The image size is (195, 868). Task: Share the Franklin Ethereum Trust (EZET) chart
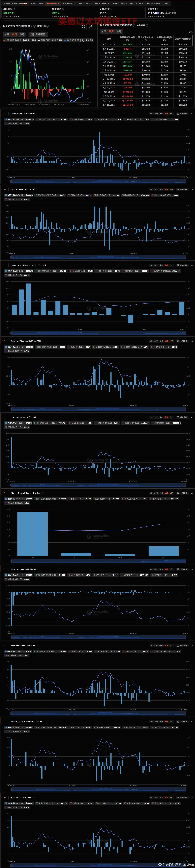click(x=192, y=798)
